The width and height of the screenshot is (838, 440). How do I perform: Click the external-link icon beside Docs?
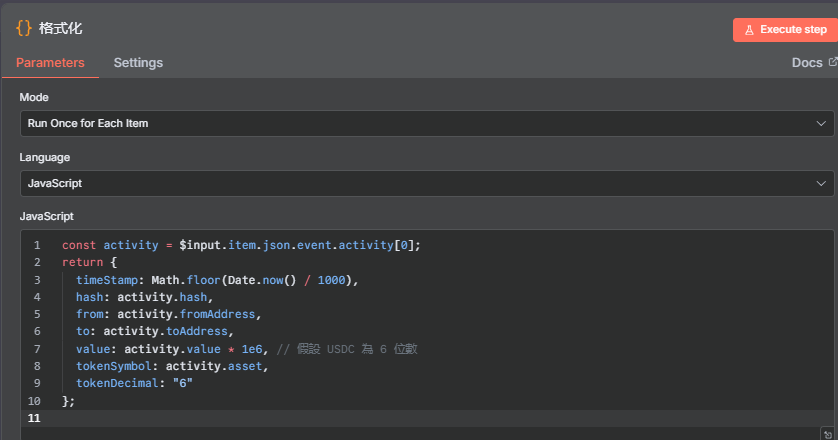(x=832, y=62)
